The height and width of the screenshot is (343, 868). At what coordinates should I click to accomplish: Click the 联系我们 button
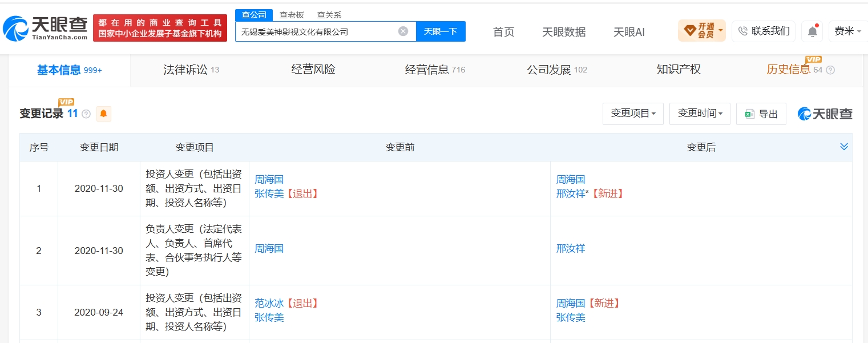point(764,31)
